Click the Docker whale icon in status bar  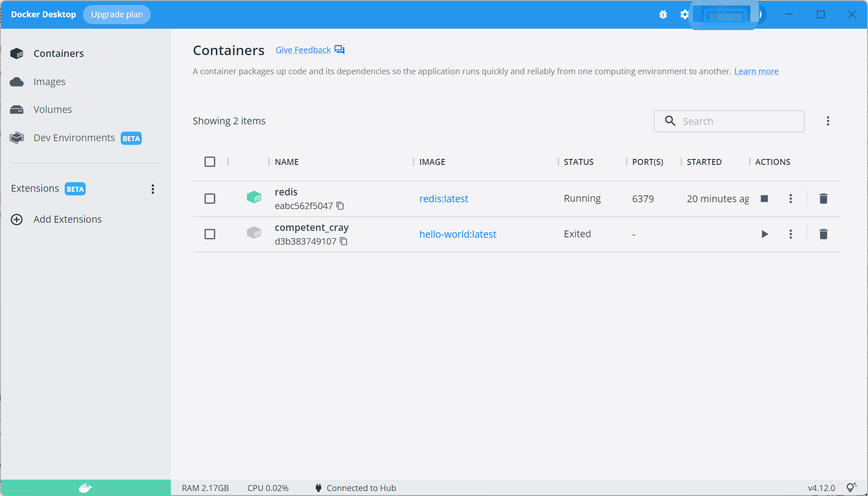tap(84, 487)
